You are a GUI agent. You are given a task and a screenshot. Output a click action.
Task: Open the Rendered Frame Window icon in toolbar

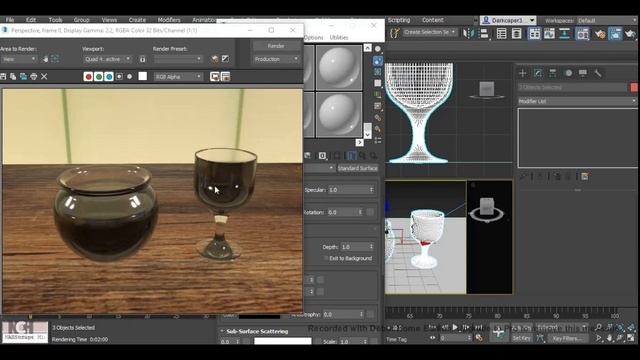[615, 33]
